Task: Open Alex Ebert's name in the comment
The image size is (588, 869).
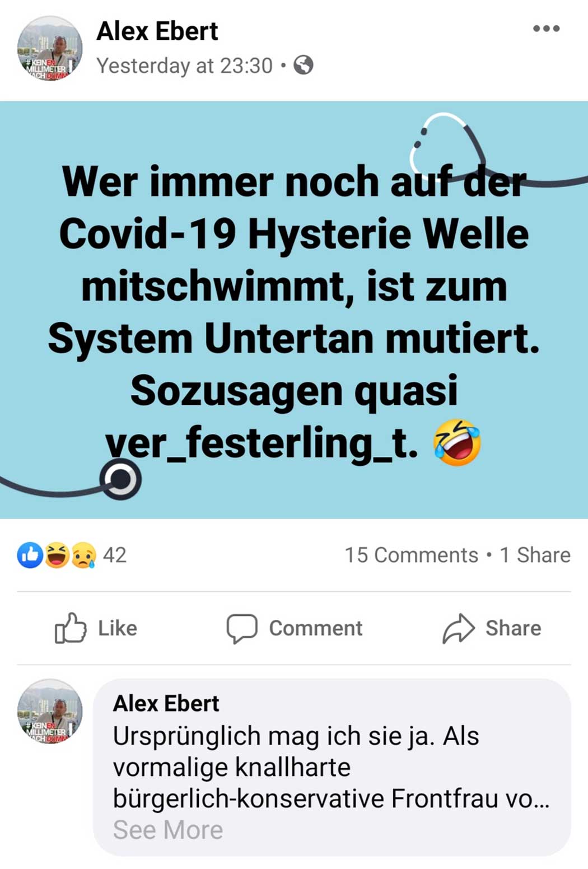Action: [166, 703]
